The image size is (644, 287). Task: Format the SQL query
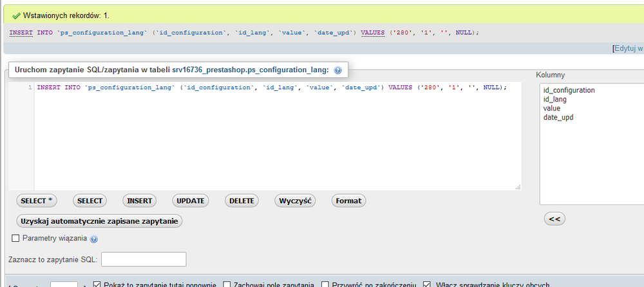point(348,201)
